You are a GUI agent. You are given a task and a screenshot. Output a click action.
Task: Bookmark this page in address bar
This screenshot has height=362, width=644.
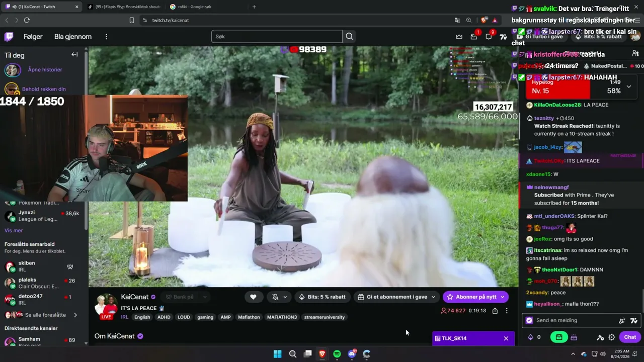point(132,20)
